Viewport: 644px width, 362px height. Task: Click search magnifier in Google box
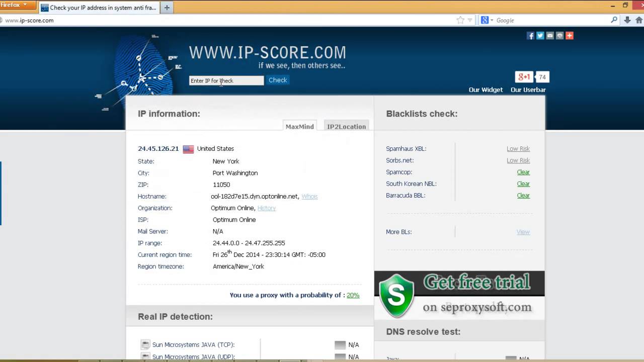(x=614, y=20)
